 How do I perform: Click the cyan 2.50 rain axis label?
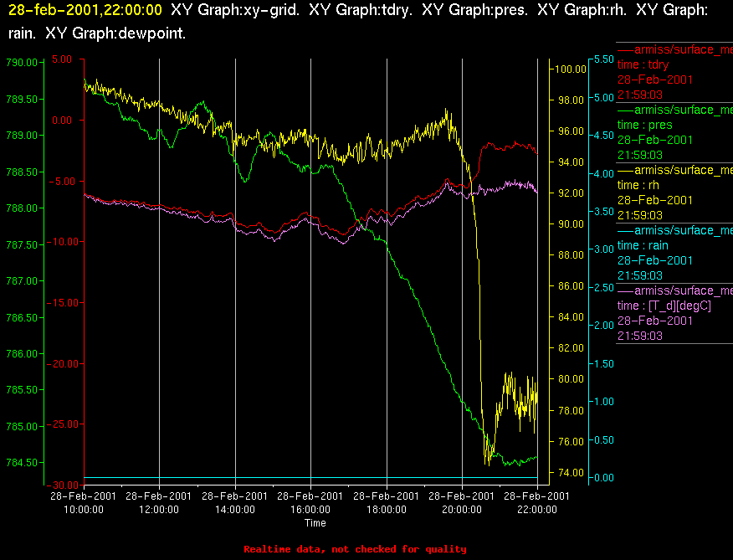[603, 287]
